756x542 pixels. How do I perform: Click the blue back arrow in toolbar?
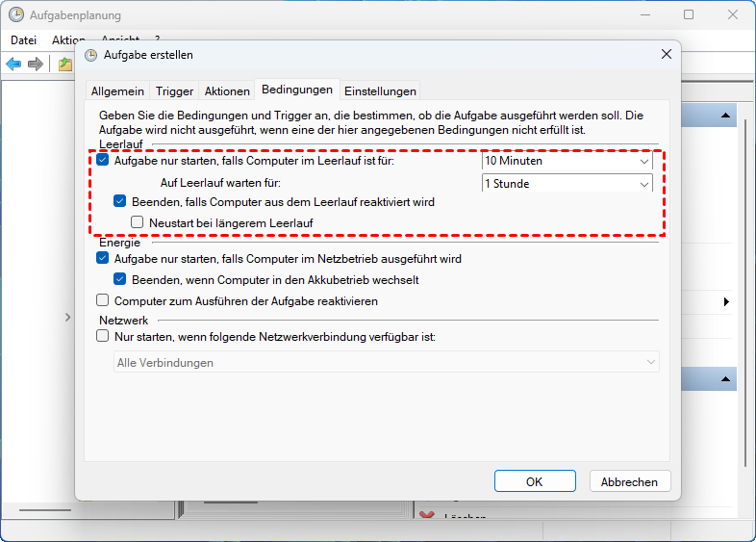[13, 64]
